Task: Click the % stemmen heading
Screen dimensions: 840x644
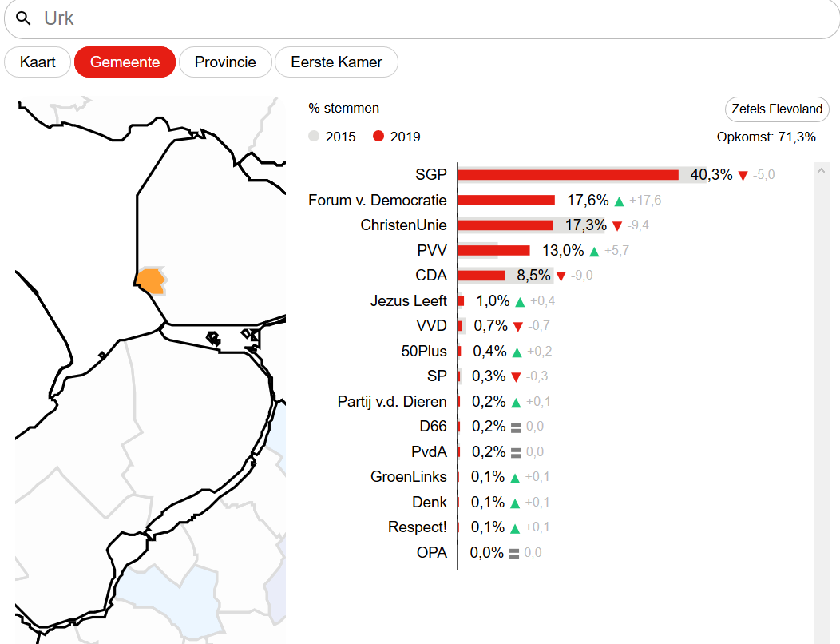Action: coord(343,109)
